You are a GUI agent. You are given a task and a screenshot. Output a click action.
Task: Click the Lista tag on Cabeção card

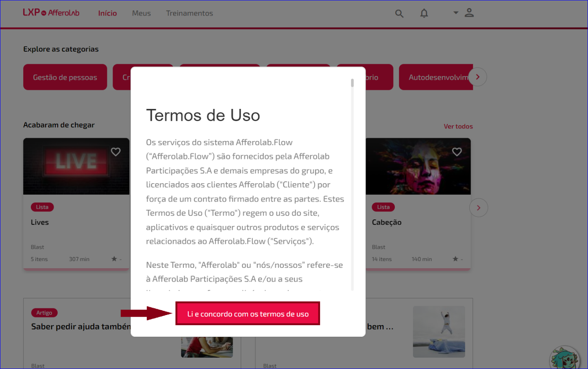[383, 207]
